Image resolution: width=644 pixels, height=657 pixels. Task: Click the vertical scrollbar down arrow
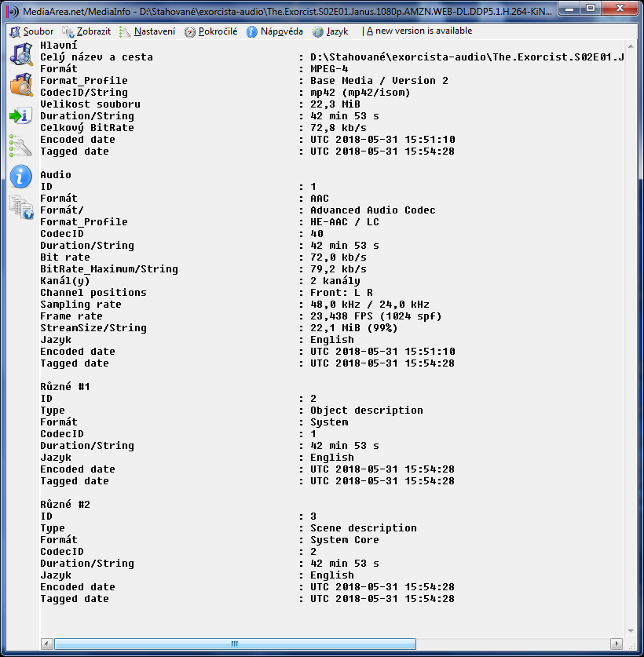631,631
